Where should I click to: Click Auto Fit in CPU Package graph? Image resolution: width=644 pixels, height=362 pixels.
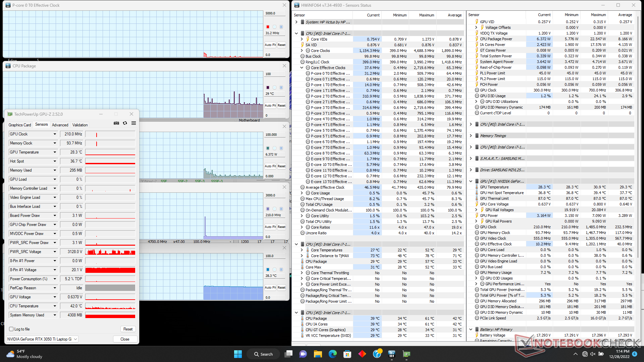coord(270,105)
